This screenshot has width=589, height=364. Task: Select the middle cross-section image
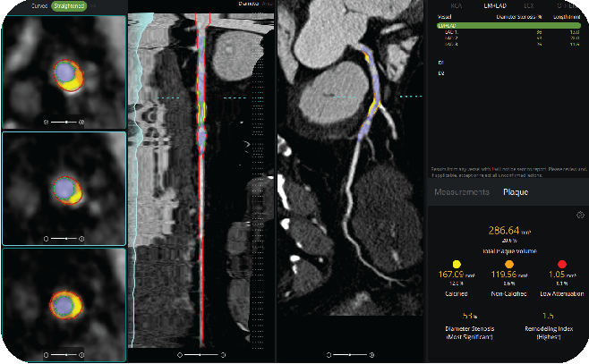click(x=64, y=189)
